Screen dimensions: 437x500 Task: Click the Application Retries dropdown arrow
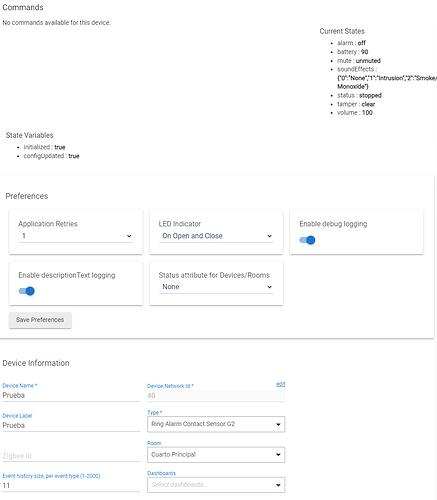pos(129,236)
